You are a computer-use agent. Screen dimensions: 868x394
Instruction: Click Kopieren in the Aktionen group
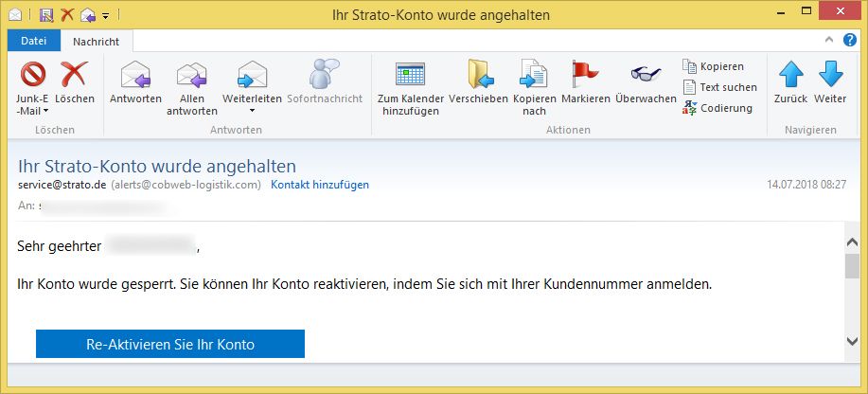pos(713,66)
